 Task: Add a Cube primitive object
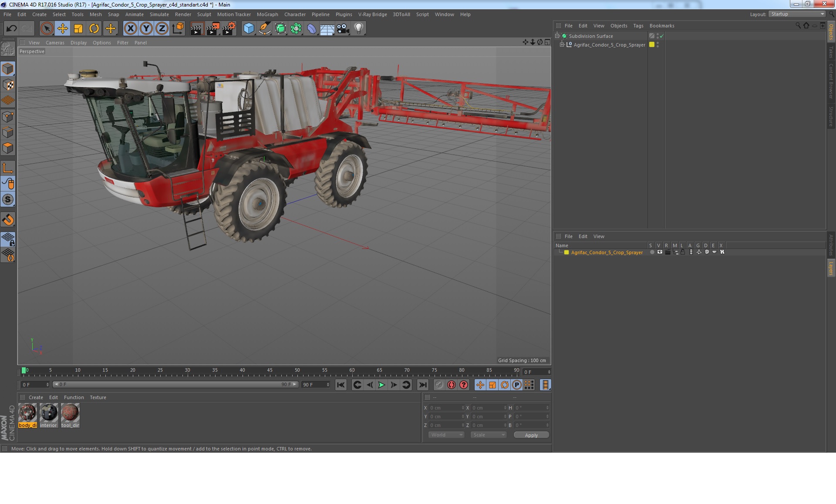coord(249,29)
